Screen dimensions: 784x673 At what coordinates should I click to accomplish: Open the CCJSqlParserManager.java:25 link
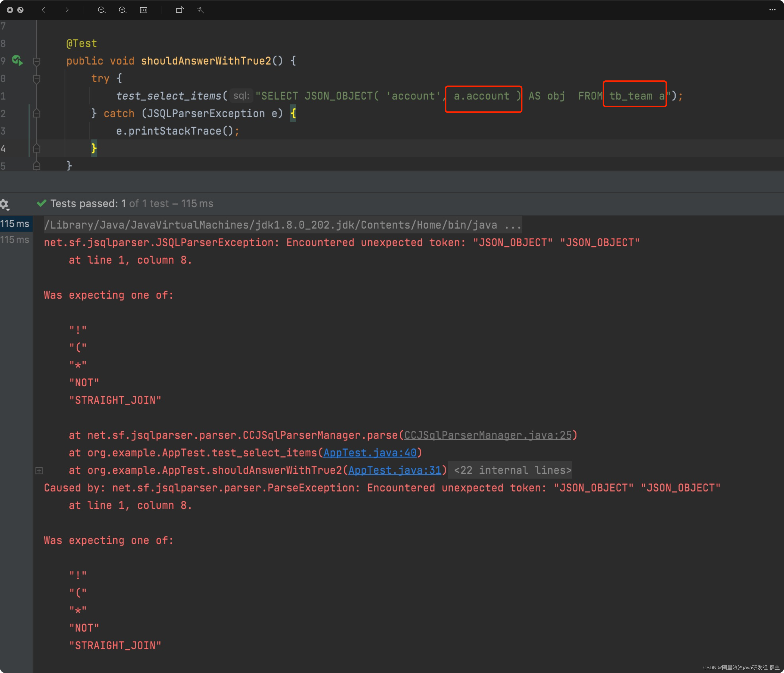coord(488,435)
